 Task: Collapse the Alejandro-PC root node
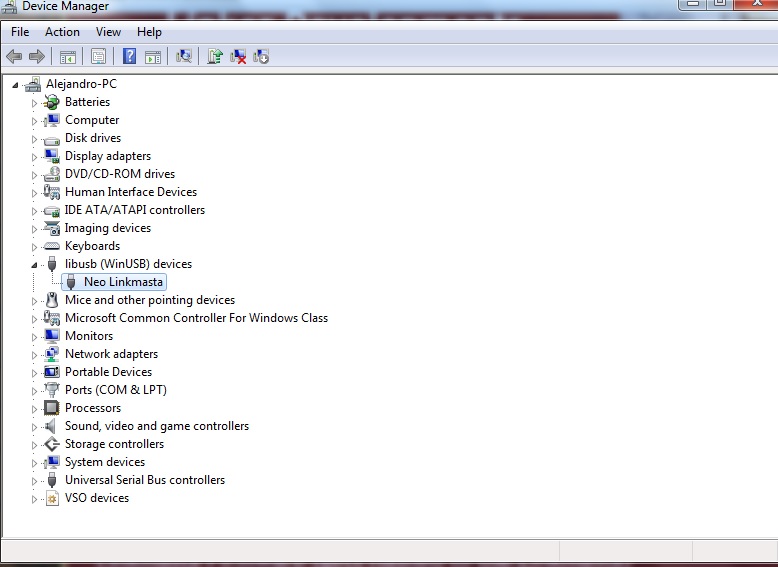point(15,85)
